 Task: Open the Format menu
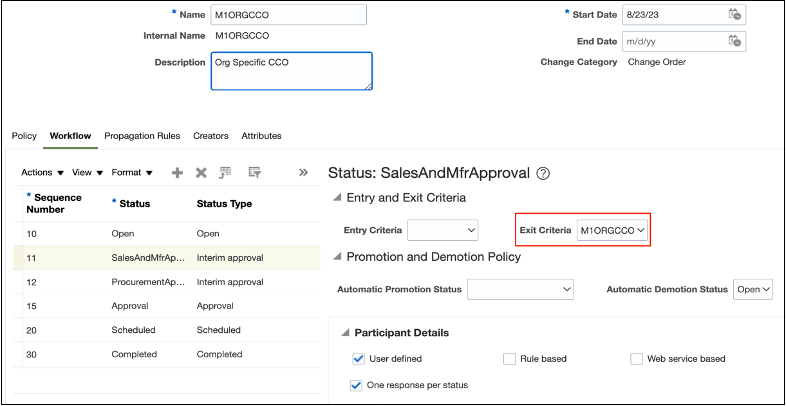pyautogui.click(x=132, y=172)
